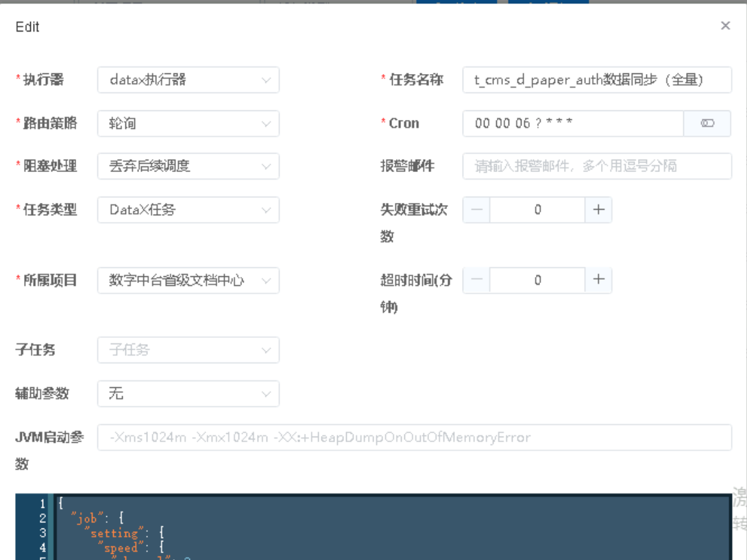
Task: Open the 阻塞处理 dropdown
Action: coord(188,166)
